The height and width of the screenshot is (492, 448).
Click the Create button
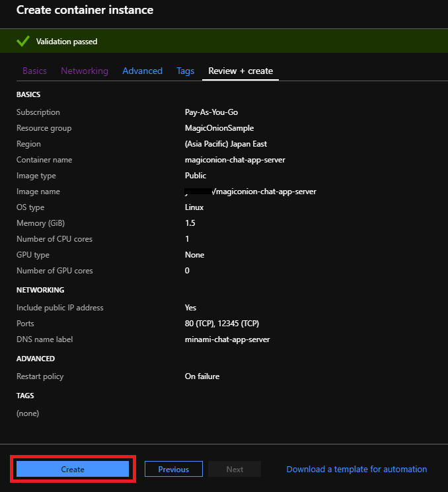click(x=73, y=469)
